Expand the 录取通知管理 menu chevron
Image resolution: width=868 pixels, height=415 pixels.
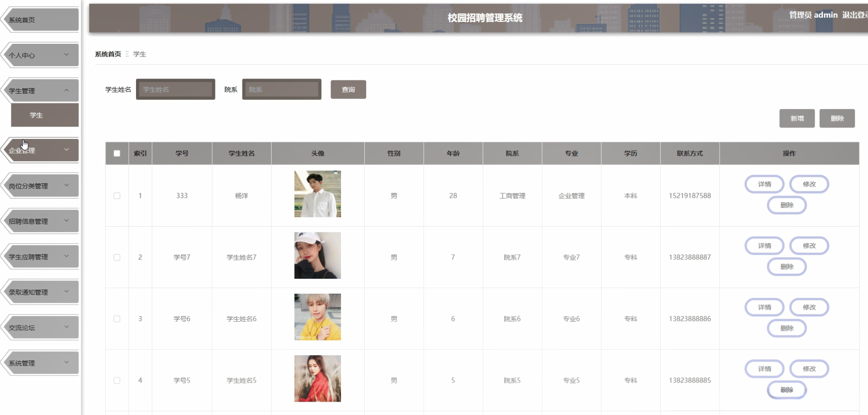(67, 292)
